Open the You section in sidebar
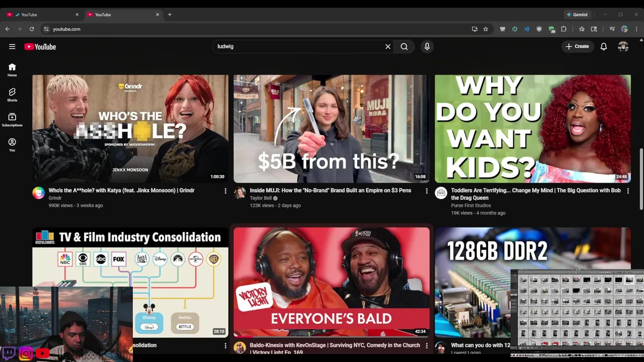The width and height of the screenshot is (644, 362). 12,145
